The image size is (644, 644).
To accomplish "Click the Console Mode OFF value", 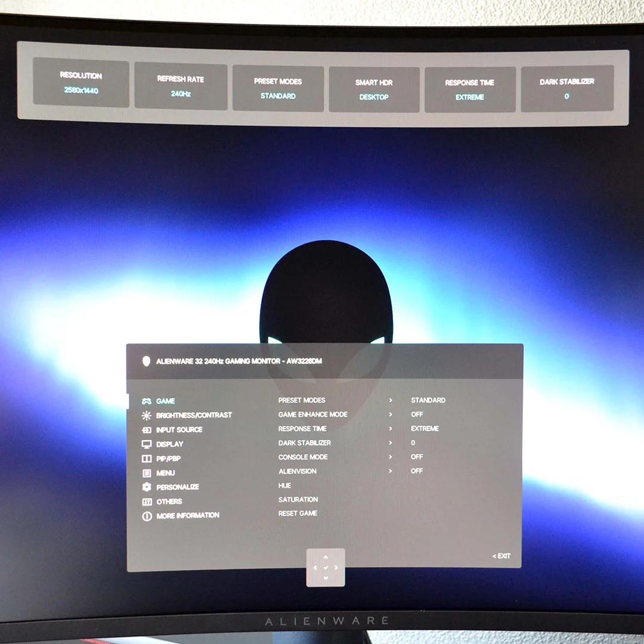I will point(417,457).
